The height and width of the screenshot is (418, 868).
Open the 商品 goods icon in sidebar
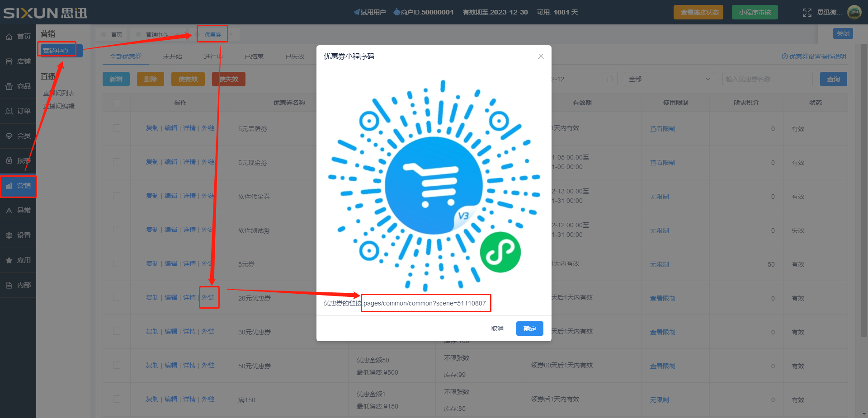(9, 86)
